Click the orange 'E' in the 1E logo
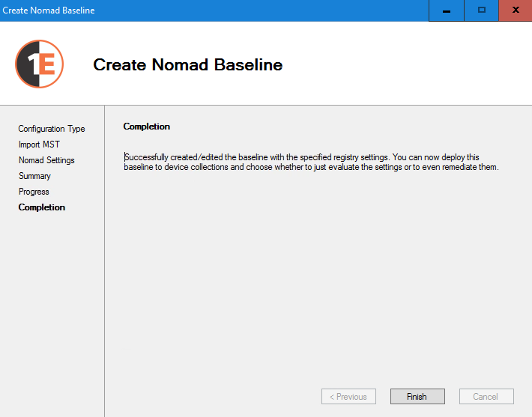Viewport: 532px width, 417px height. pyautogui.click(x=47, y=64)
